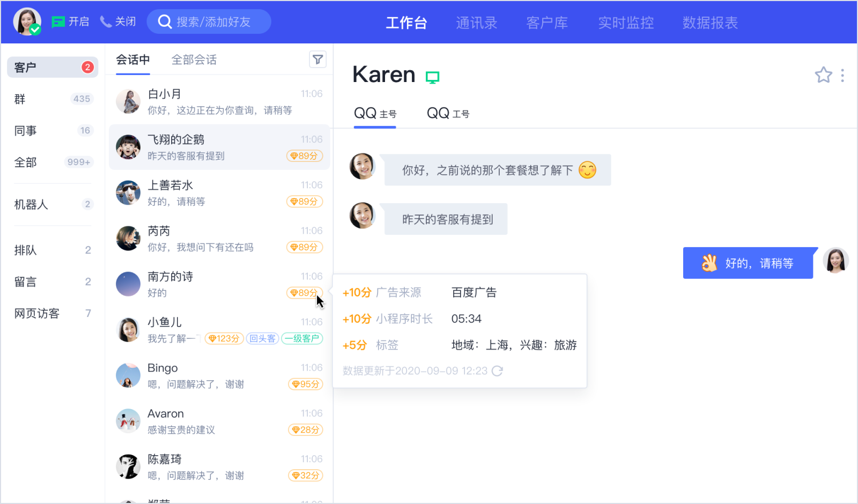858x504 pixels.
Task: Click the 28分 score badge for Avaron
Action: click(306, 429)
